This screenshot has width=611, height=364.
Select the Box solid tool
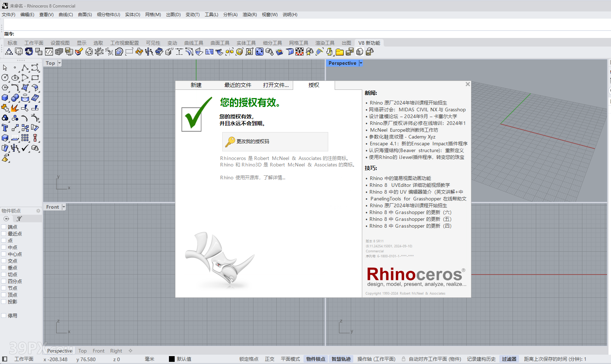(5, 98)
